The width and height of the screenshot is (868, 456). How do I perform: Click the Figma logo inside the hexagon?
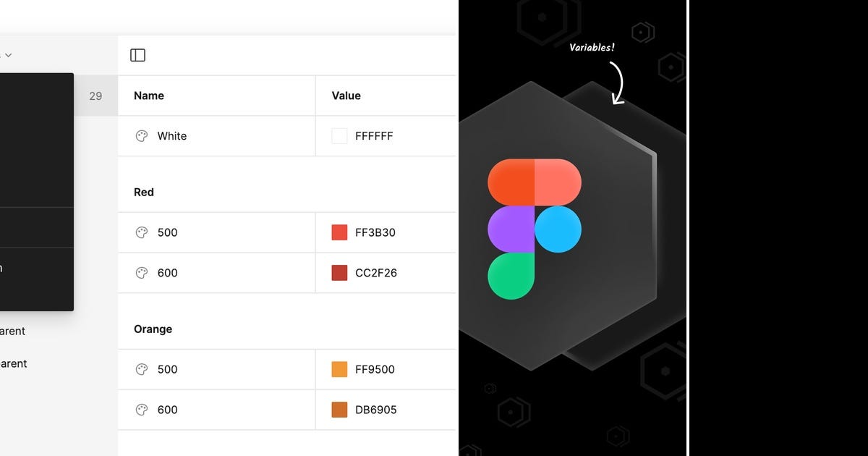click(x=535, y=228)
